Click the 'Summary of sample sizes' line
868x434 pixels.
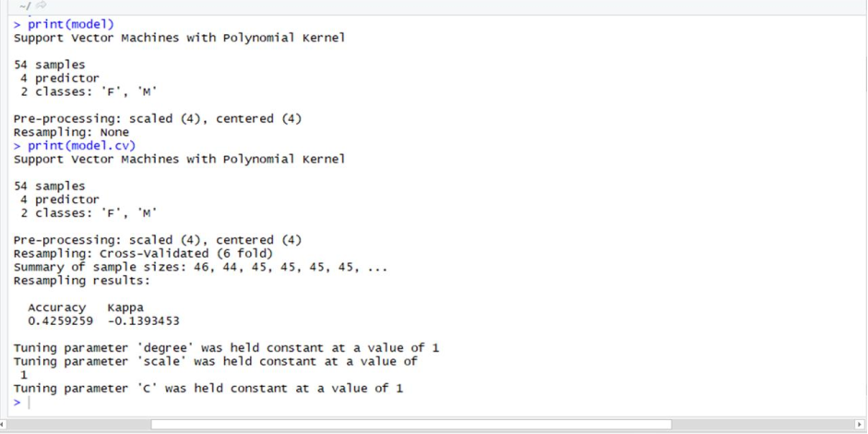(200, 268)
